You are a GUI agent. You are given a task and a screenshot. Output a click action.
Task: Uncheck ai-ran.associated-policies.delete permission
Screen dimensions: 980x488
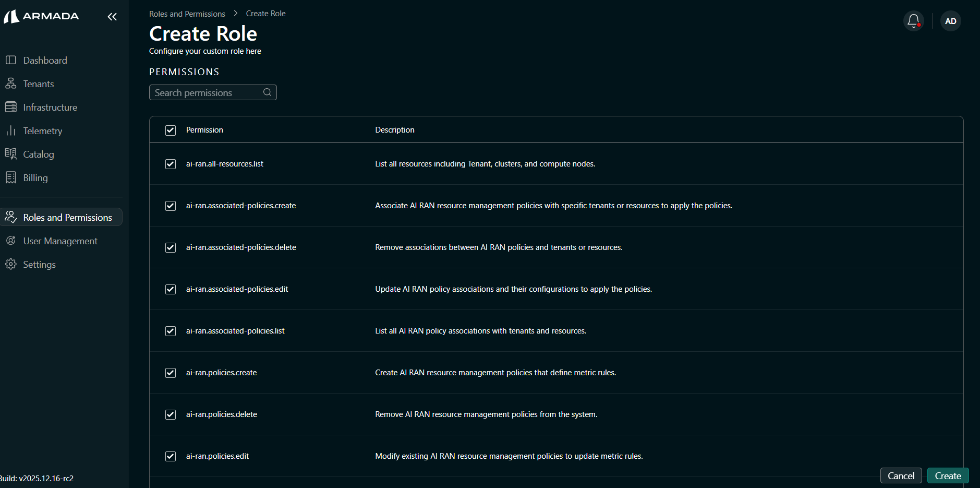(170, 247)
